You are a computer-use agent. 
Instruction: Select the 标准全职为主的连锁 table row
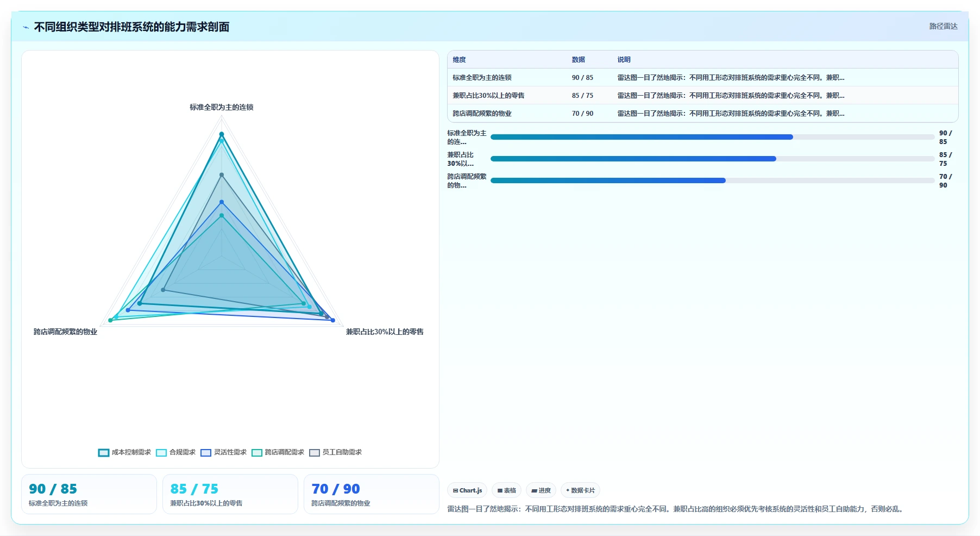[x=702, y=78]
